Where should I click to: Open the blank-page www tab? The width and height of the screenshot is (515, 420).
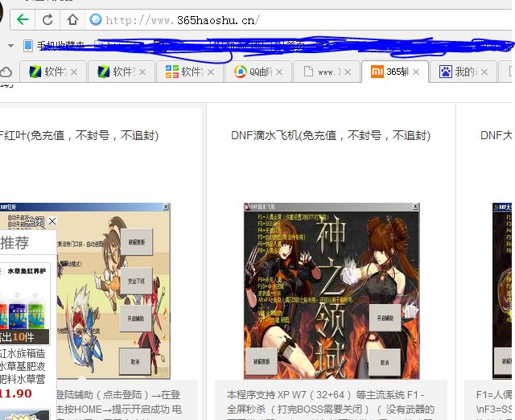coord(320,72)
